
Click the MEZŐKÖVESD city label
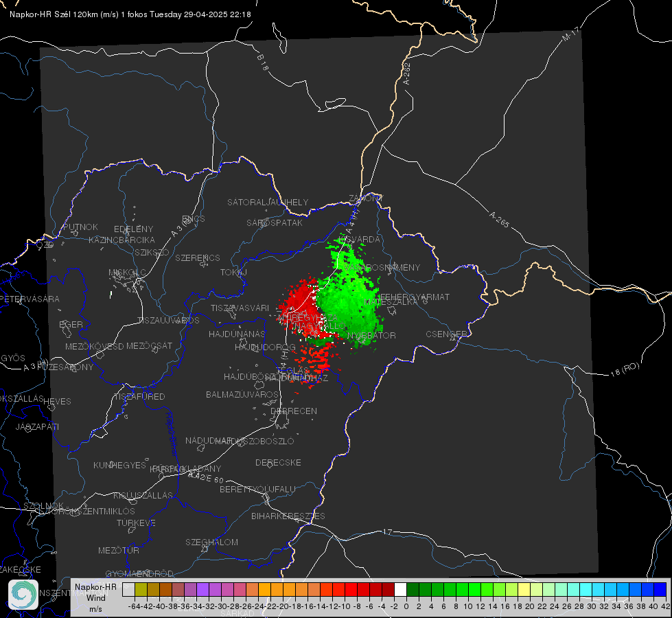point(95,346)
